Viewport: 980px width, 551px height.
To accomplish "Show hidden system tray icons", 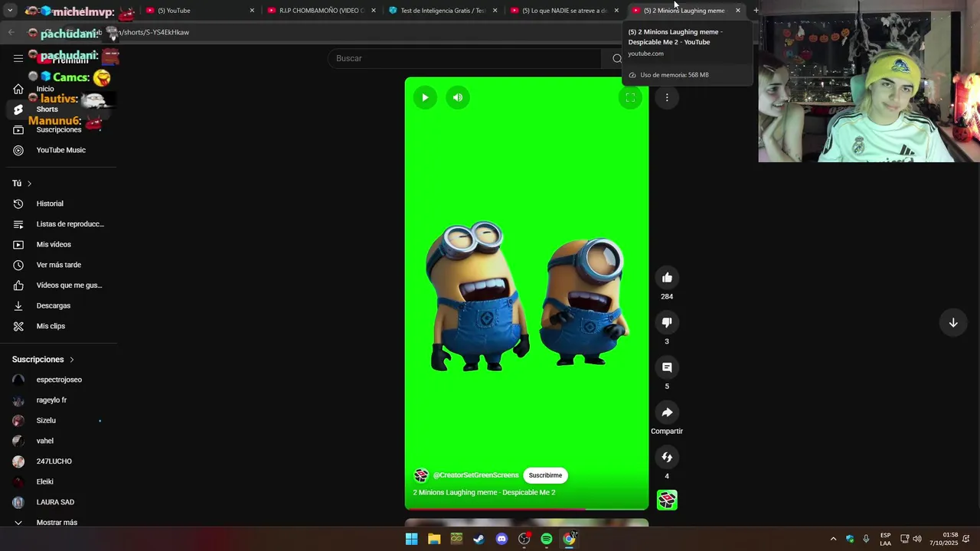I will (x=833, y=539).
